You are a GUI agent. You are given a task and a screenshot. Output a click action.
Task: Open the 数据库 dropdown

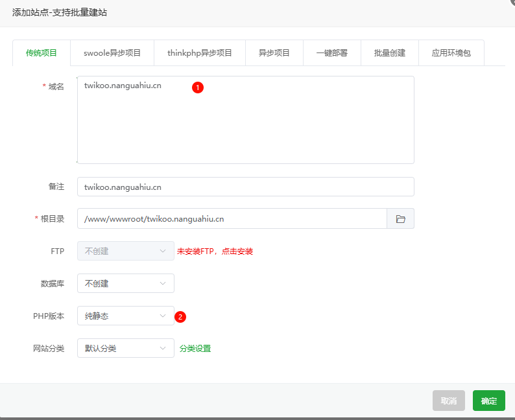[x=125, y=283]
